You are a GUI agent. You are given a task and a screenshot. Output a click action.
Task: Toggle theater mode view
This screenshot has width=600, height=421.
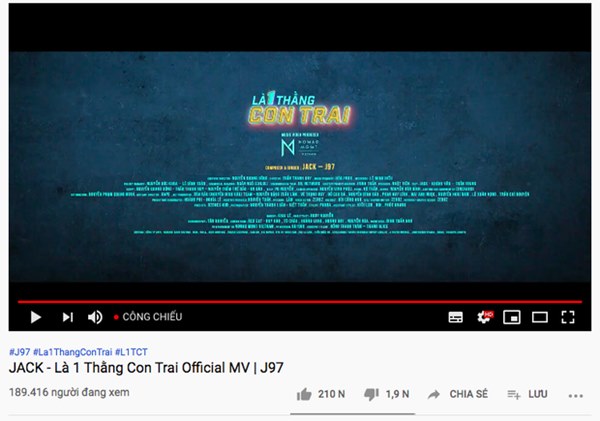click(x=540, y=317)
